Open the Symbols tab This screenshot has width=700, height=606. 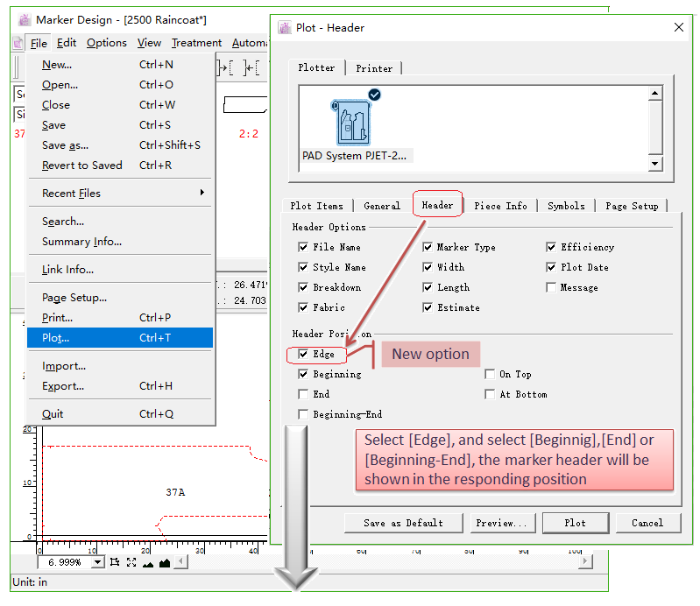point(566,206)
